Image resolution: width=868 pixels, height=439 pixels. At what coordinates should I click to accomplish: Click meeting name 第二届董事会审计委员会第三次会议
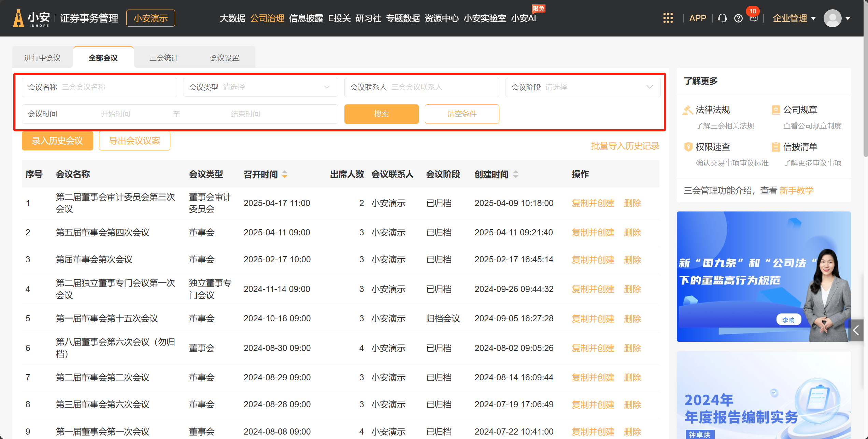116,203
